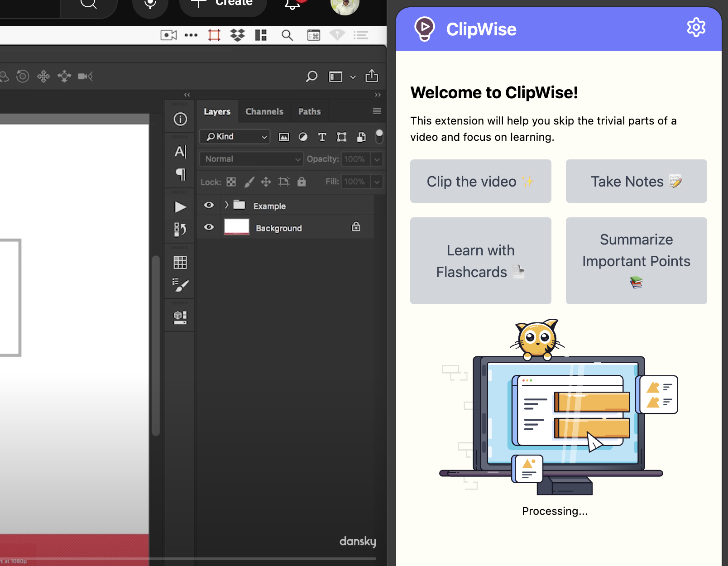Open the Normal blend mode dropdown
The image size is (728, 566).
click(251, 159)
